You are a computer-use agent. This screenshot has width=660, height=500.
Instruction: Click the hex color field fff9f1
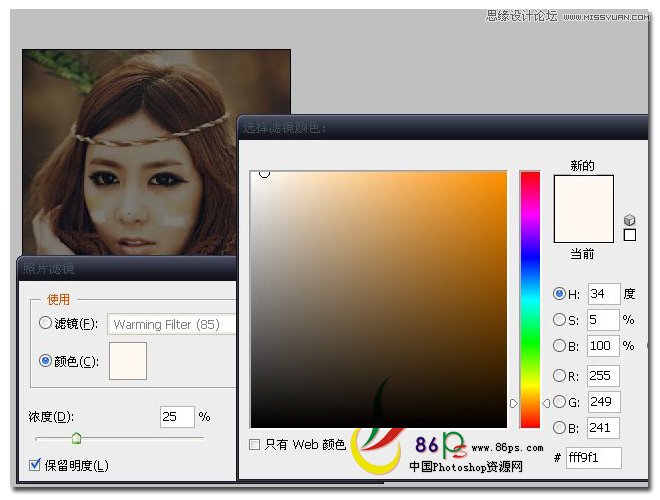593,457
